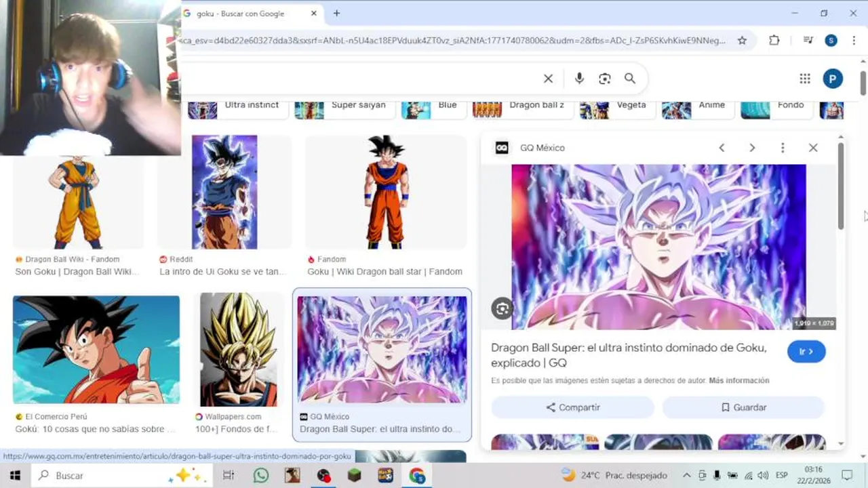This screenshot has height=488, width=868.
Task: Close the GQ México image preview panel
Action: tap(813, 148)
